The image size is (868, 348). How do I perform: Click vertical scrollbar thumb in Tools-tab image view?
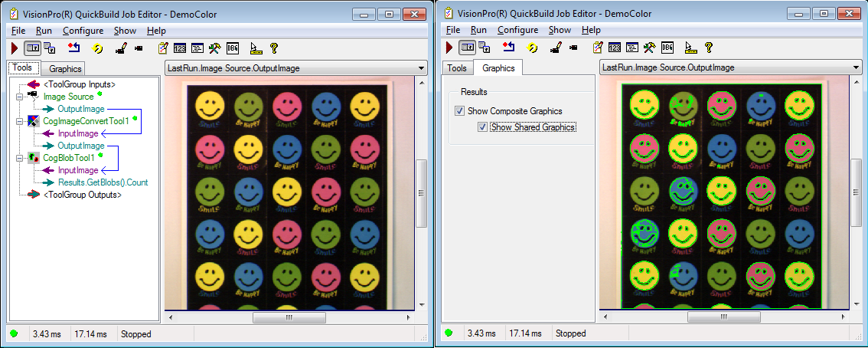[x=421, y=193]
